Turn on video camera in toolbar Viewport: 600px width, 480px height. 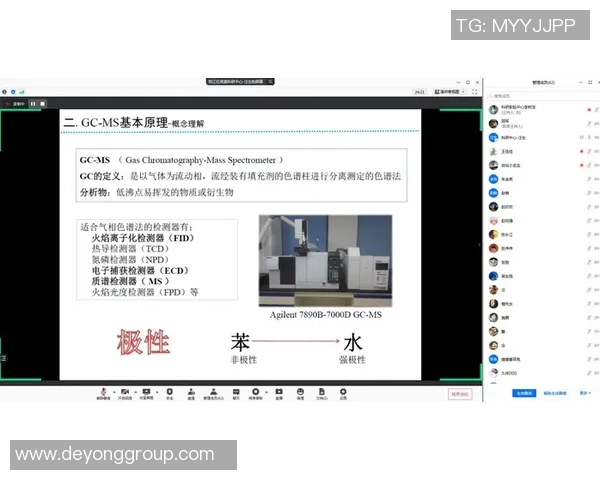tap(125, 393)
